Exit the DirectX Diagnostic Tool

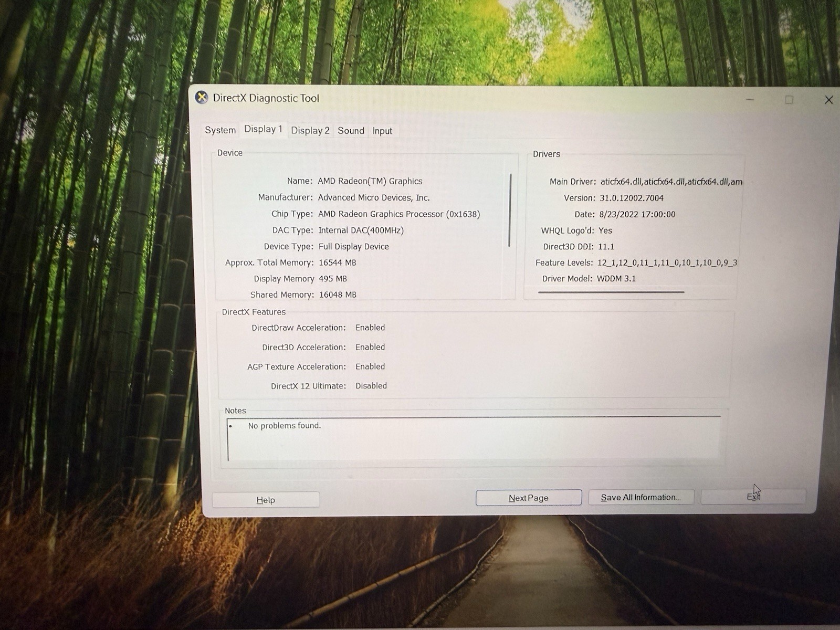point(753,497)
